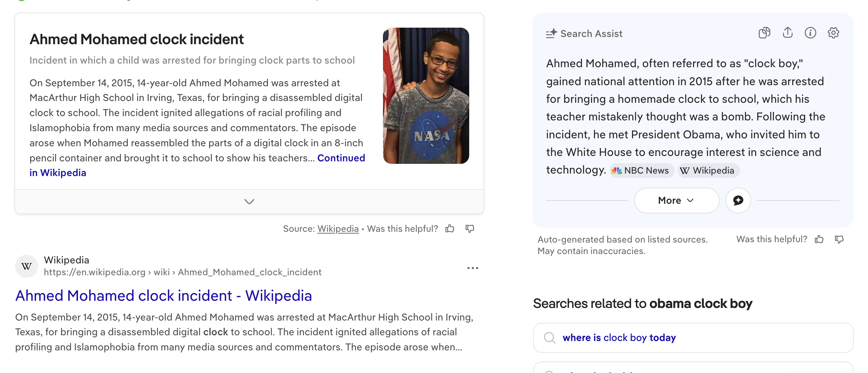Open three-dot menu for Wikipedia result
868x373 pixels.
point(472,268)
